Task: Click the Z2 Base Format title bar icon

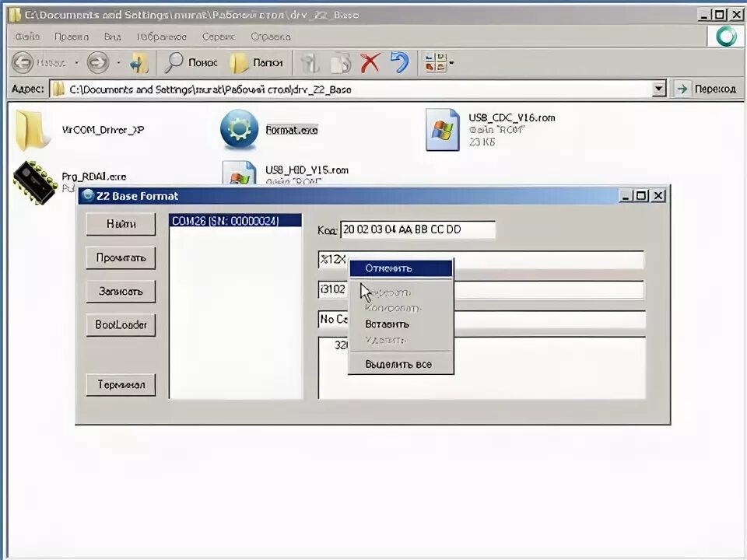Action: (88, 196)
